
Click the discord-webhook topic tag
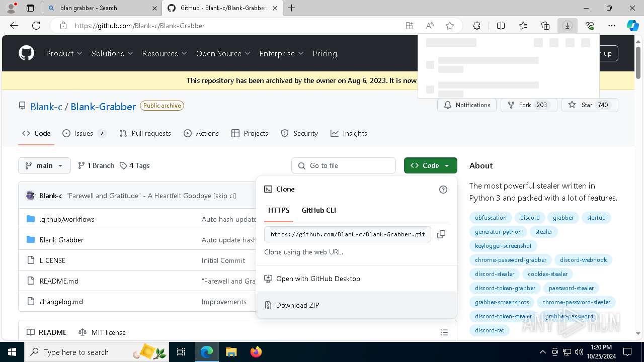(x=583, y=260)
